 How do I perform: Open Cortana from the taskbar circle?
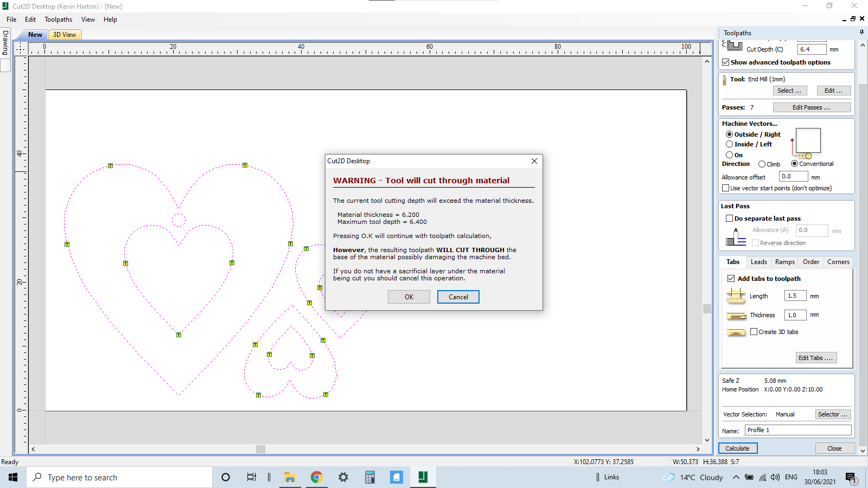point(226,477)
